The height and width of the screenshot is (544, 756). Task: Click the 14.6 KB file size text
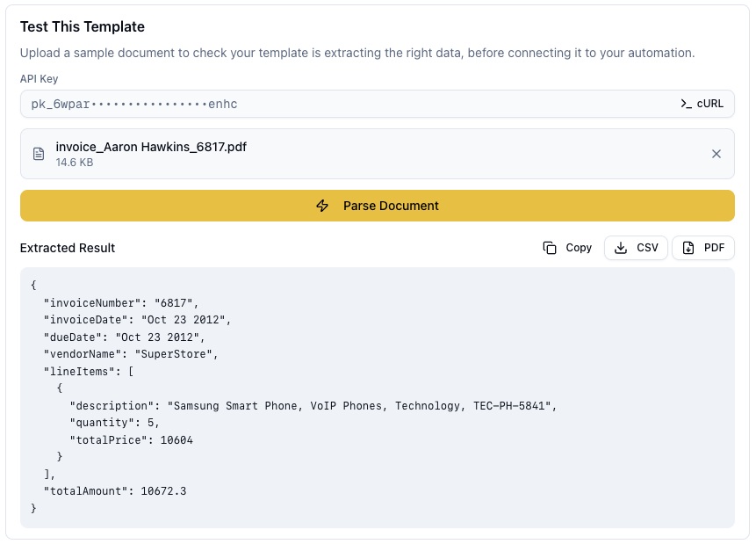(x=75, y=163)
